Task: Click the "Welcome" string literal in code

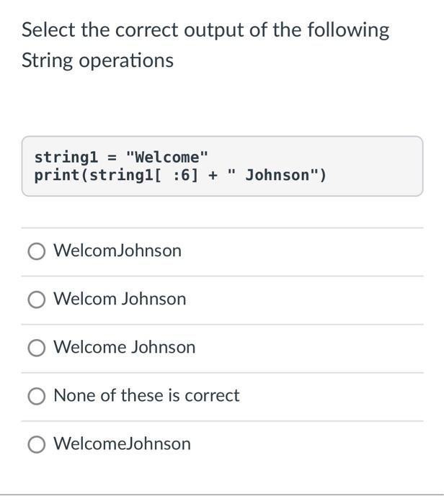Action: [x=167, y=157]
